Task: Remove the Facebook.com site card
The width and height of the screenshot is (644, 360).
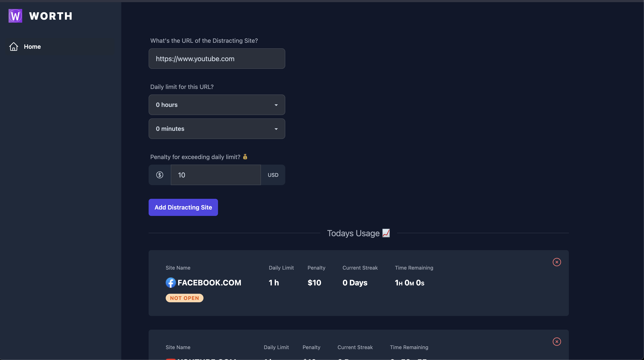Action: 556,262
